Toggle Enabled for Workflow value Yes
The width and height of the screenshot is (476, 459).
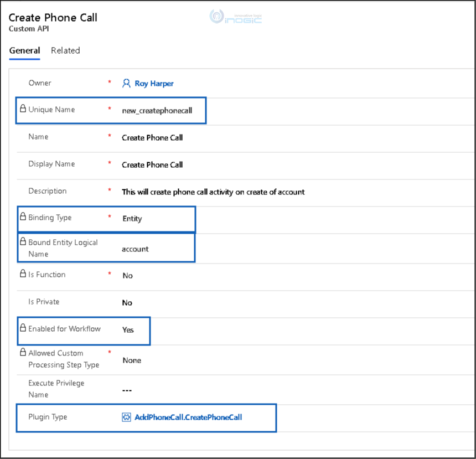tap(128, 330)
